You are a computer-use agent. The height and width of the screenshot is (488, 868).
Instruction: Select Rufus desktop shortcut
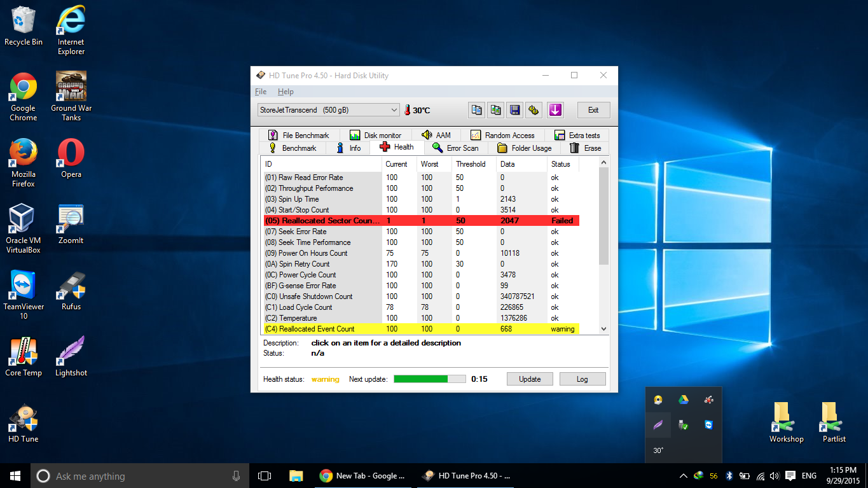click(x=71, y=291)
